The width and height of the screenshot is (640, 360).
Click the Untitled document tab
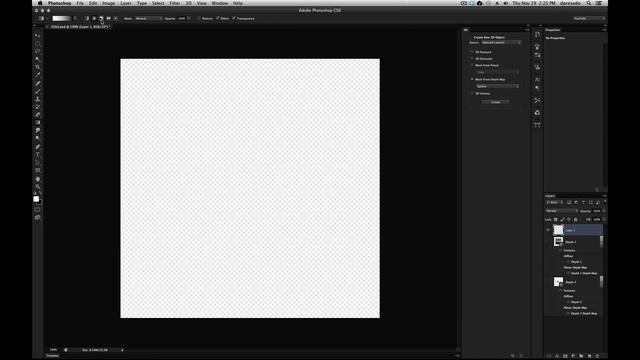(78, 27)
